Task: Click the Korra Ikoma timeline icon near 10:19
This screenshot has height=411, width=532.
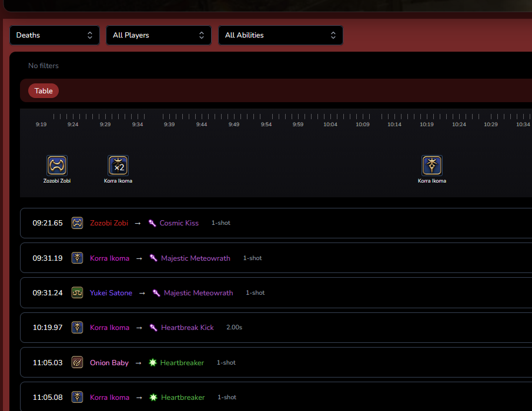Action: [432, 166]
